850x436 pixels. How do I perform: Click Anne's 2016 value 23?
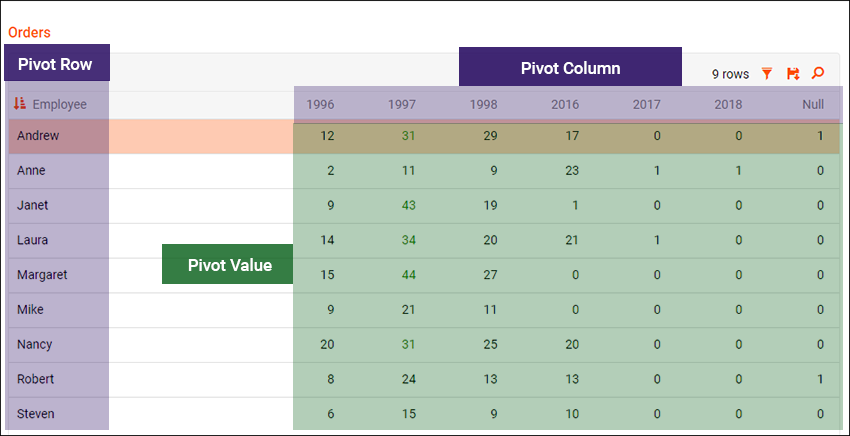tap(572, 171)
